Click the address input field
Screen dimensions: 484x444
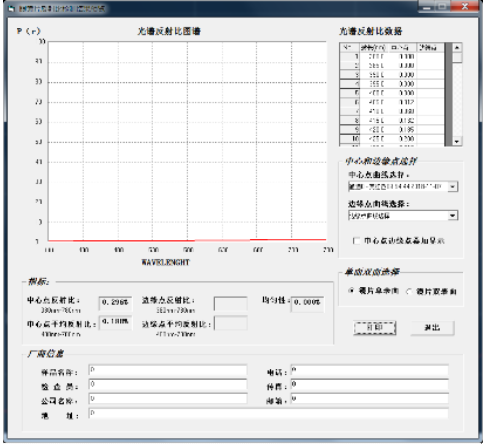(x=268, y=413)
